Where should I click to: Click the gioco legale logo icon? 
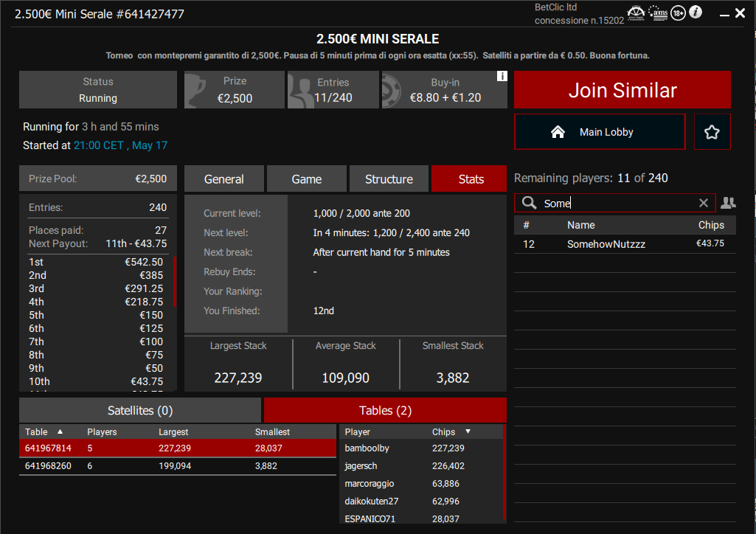point(636,13)
